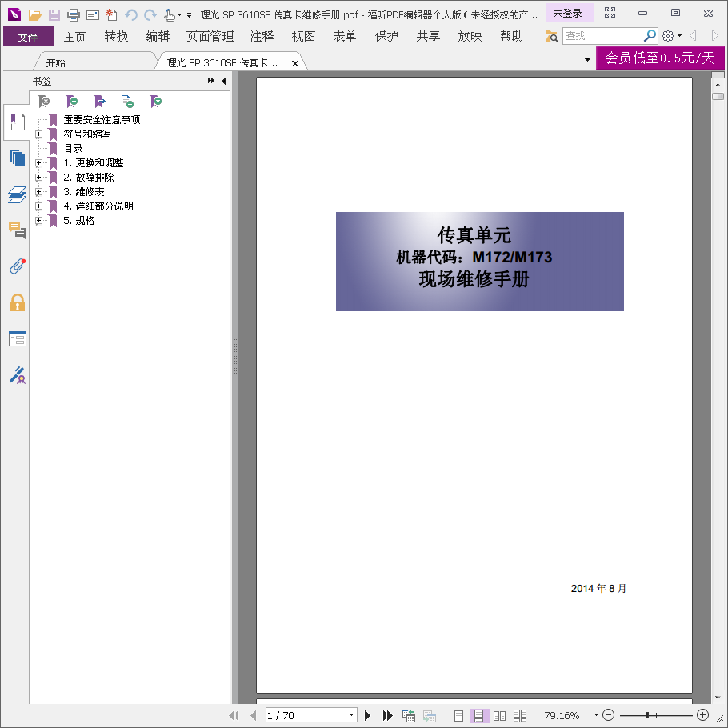Screen dimensions: 728x728
Task: Save the document with the disk icon
Action: coord(54,15)
